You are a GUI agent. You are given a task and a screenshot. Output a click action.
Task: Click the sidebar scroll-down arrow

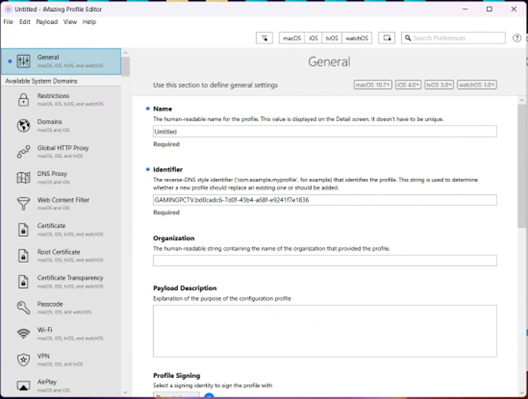coord(125,392)
